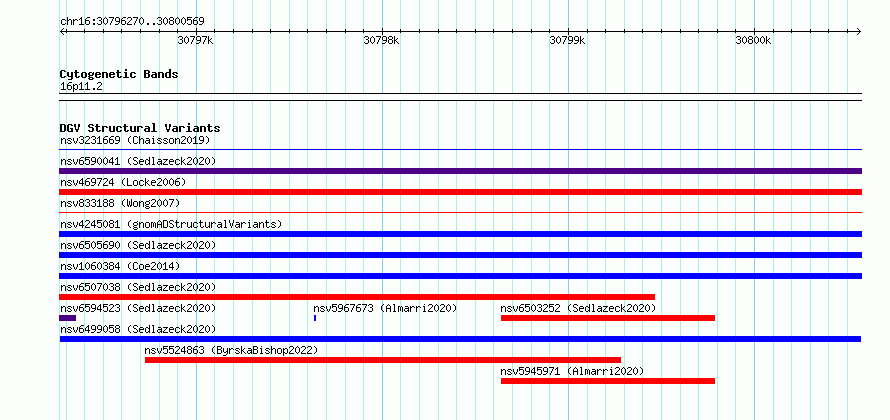Click the nsv6590041 (Sedlazeck2020) label
Image resolution: width=890 pixels, height=420 pixels.
click(138, 161)
